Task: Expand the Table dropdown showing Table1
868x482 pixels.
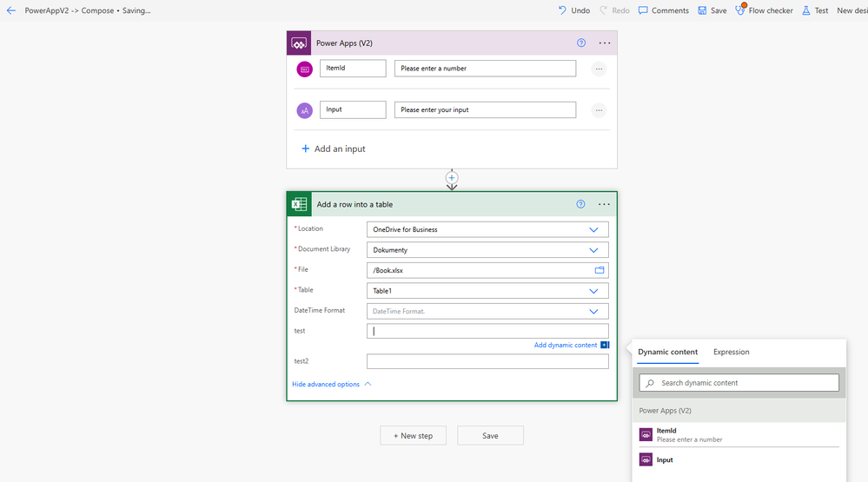Action: (593, 291)
